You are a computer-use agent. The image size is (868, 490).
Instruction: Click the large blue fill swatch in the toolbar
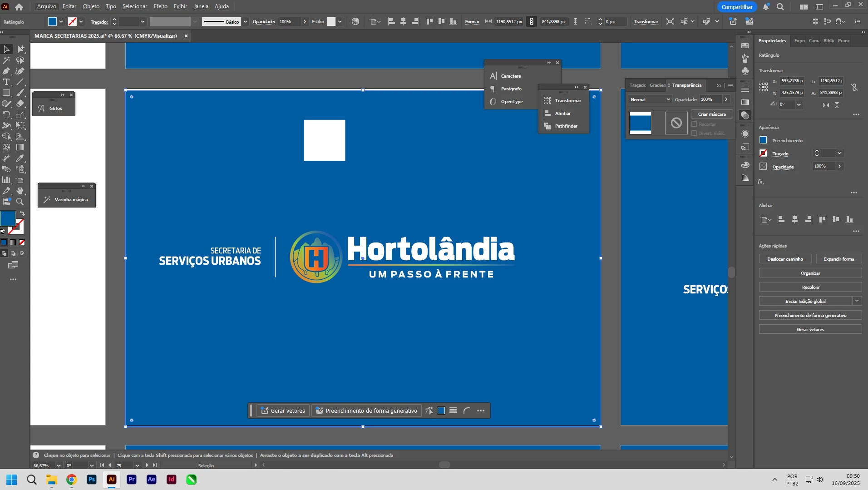point(8,218)
